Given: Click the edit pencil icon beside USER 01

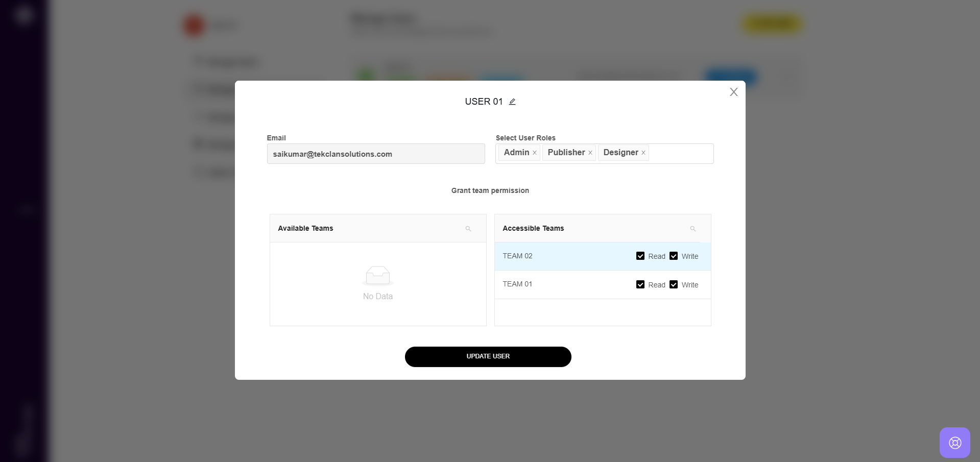Looking at the screenshot, I should point(512,102).
